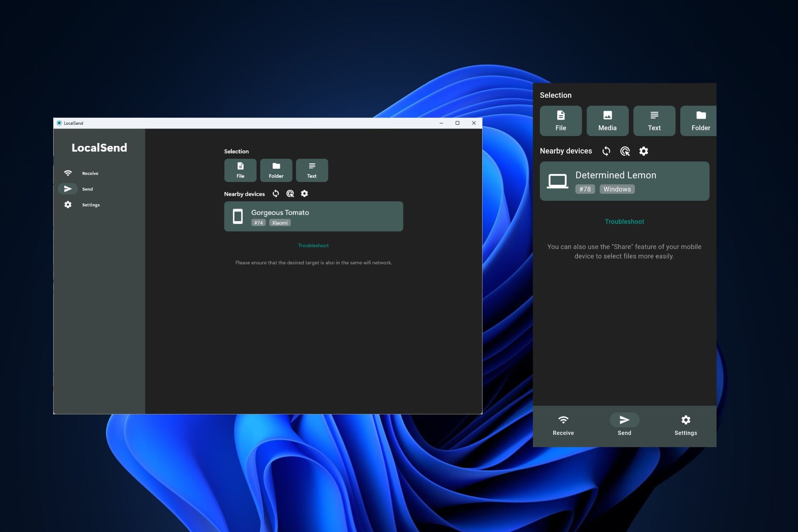Viewport: 798px width, 532px height.
Task: Click Troubleshoot link in desktop window
Action: click(313, 245)
